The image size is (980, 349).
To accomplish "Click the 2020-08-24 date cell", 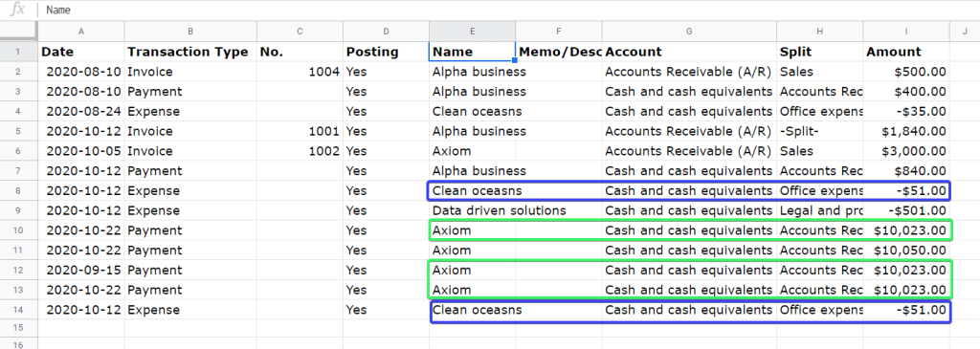I will click(81, 112).
